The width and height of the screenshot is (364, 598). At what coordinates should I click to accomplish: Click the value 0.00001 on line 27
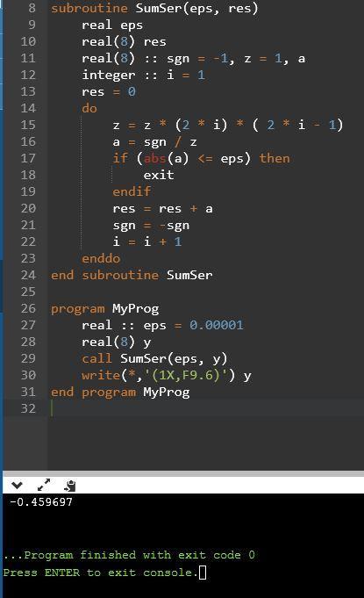pos(217,325)
